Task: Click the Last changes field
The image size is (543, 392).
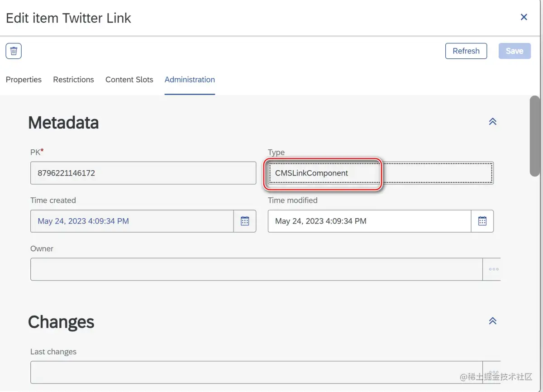Action: (x=256, y=372)
